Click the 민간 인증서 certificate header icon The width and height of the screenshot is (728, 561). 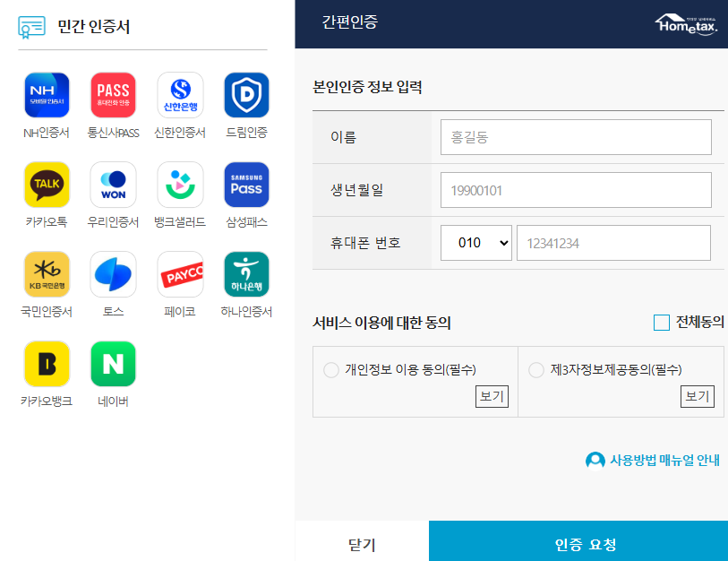click(31, 27)
